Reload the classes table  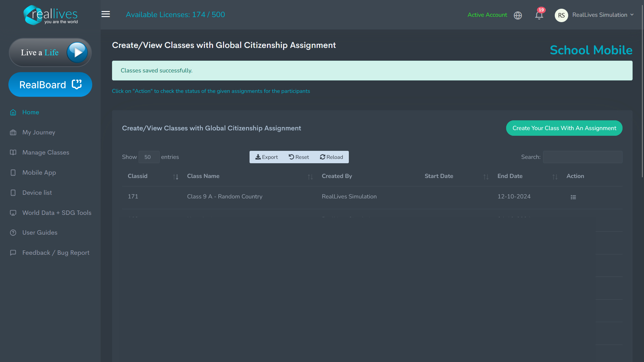click(331, 157)
